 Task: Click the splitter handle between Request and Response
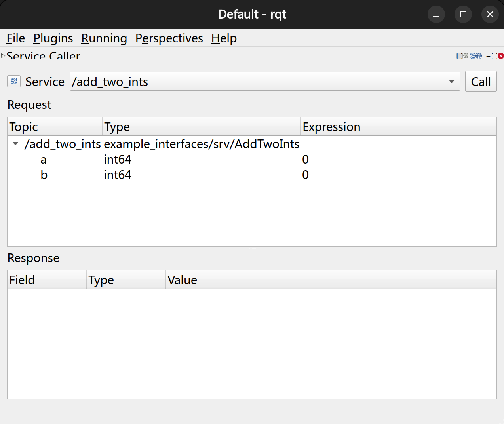tap(252, 248)
